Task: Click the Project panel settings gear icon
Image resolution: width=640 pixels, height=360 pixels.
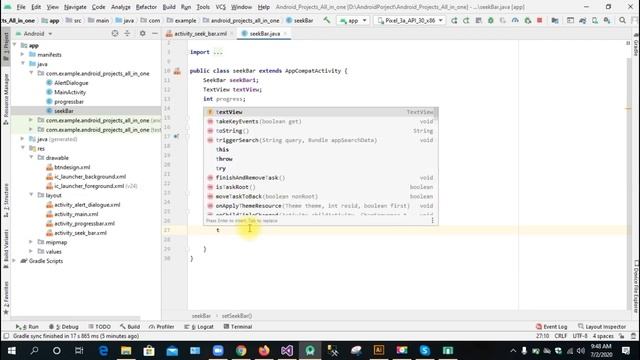Action: (142, 33)
